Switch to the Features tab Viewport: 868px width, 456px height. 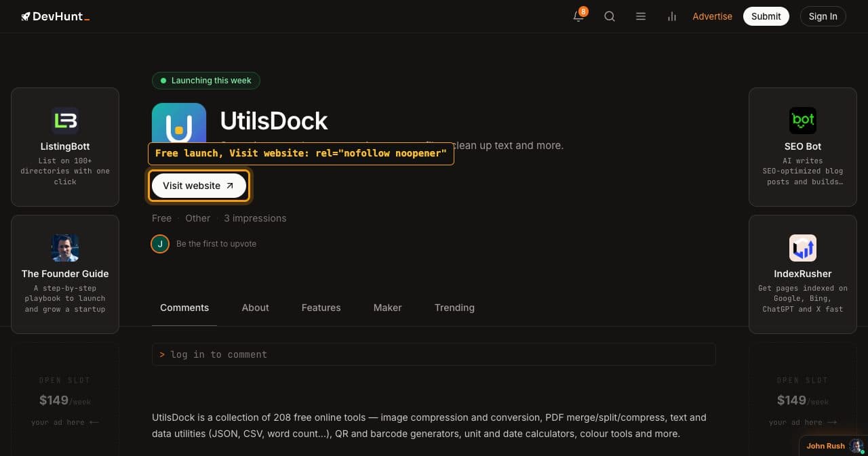click(321, 308)
